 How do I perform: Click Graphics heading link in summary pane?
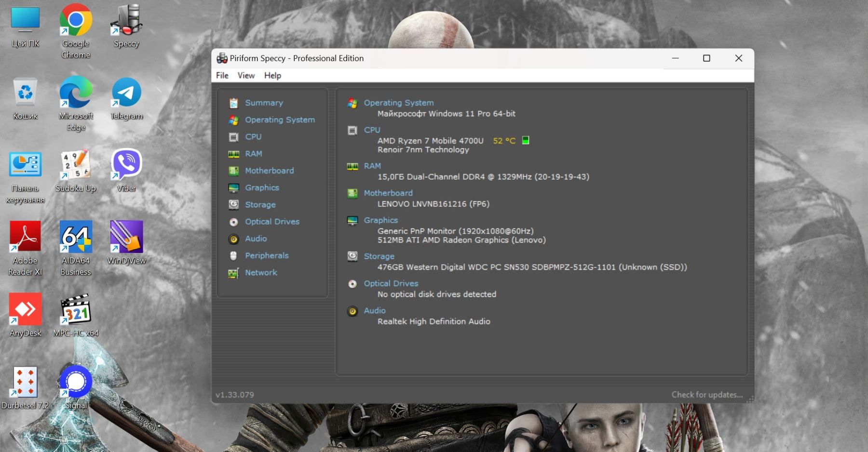tap(381, 220)
